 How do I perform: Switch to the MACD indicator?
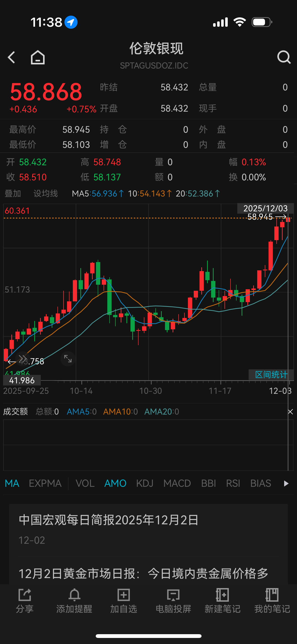coord(177,483)
